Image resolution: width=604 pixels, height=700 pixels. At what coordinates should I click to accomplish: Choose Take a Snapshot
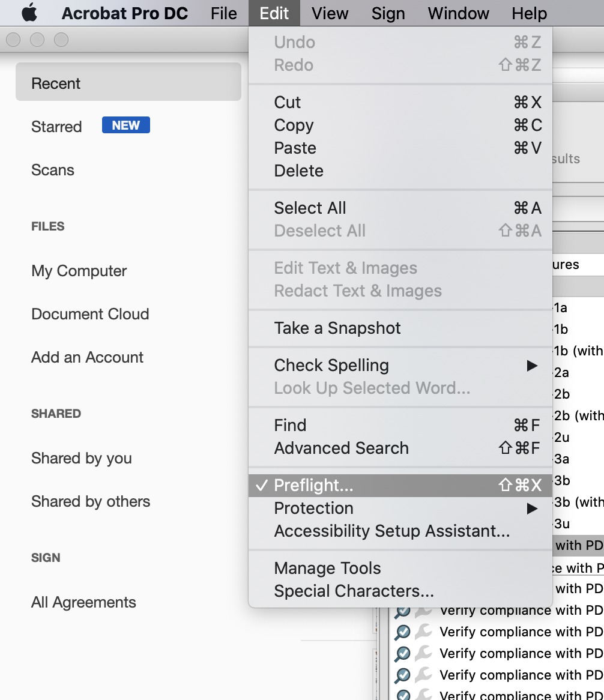(400, 328)
